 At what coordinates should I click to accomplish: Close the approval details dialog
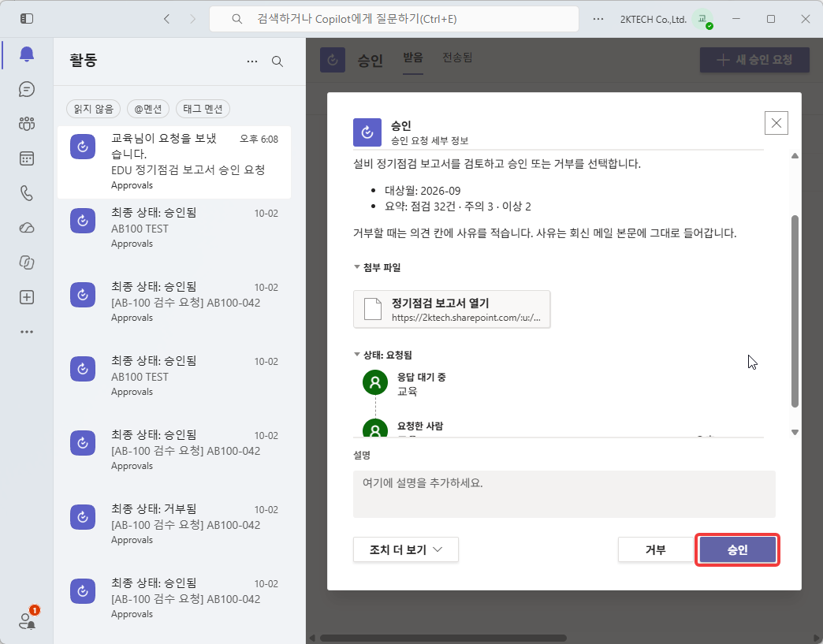[x=776, y=123]
